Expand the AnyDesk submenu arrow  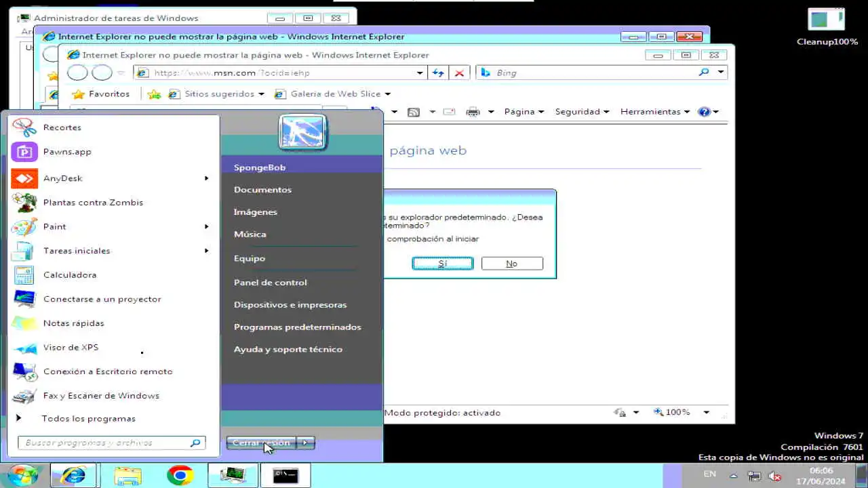(x=206, y=178)
